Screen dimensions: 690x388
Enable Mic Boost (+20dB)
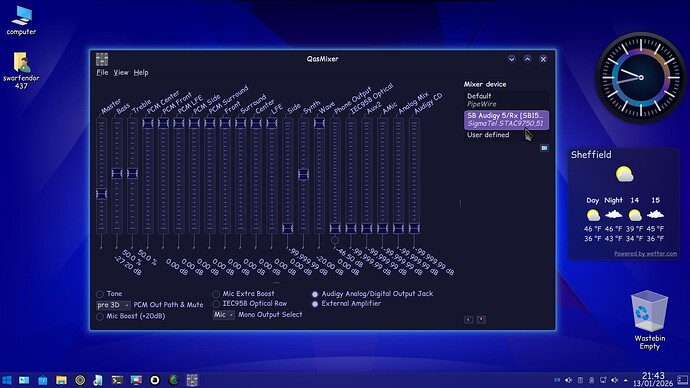100,316
